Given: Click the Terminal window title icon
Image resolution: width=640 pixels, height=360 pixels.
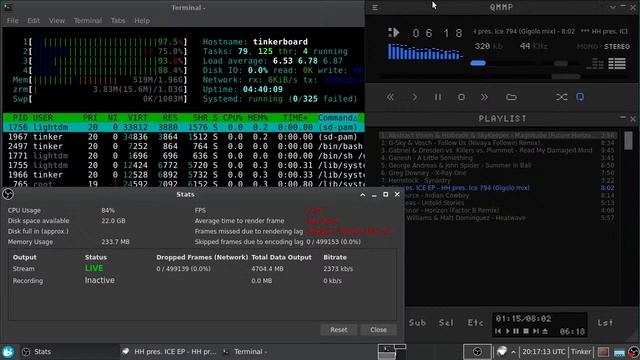Looking at the screenshot, I should pos(7,7).
